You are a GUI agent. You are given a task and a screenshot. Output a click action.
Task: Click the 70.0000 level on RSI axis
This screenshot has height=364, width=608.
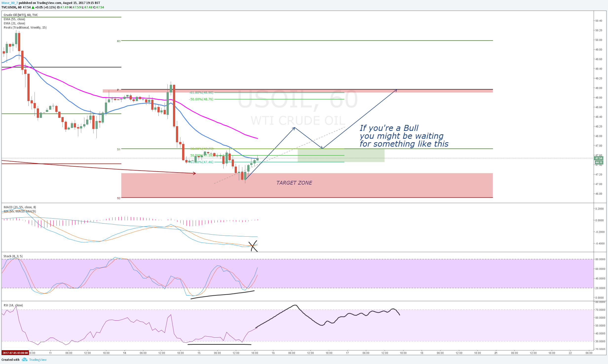pyautogui.click(x=600, y=310)
